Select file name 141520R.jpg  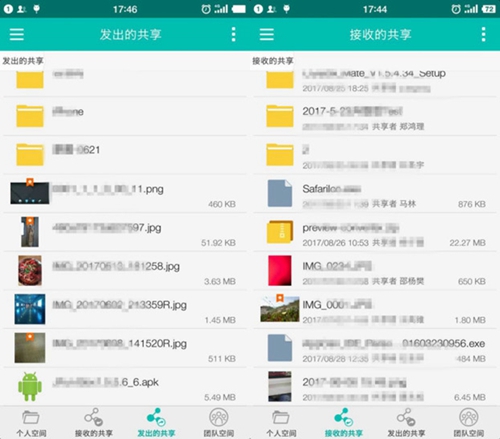point(119,344)
